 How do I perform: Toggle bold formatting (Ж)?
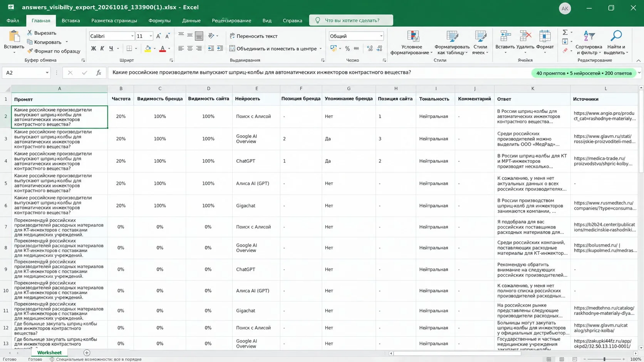click(x=93, y=48)
